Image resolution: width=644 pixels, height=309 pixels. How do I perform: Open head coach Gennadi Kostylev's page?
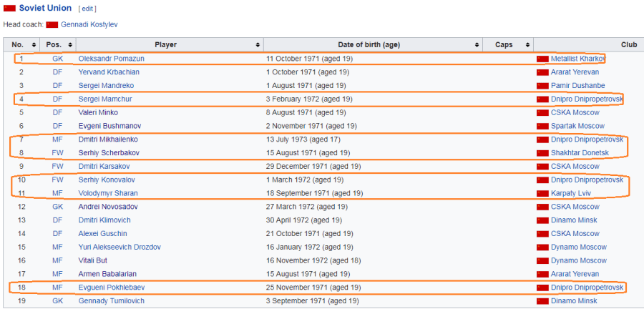(x=89, y=24)
